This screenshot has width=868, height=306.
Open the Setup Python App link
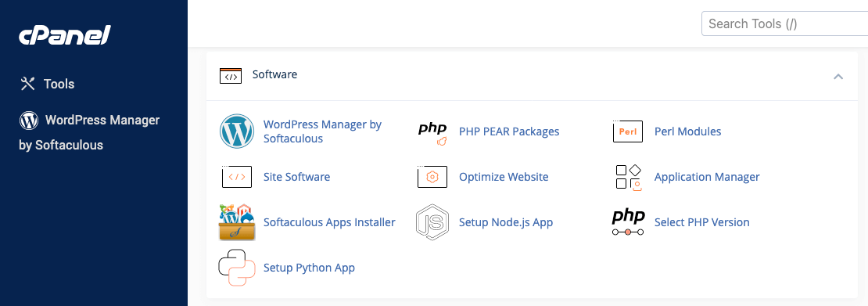coord(309,268)
